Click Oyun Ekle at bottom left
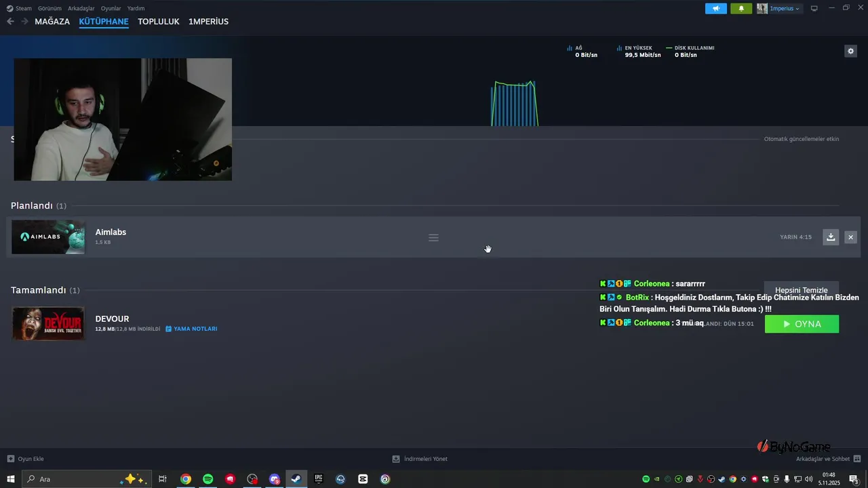868x488 pixels. [25, 459]
